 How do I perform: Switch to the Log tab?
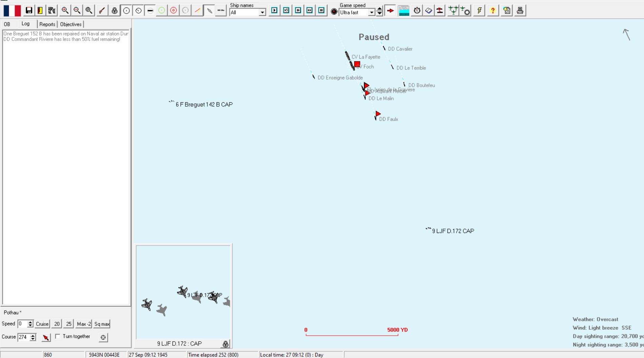point(26,24)
